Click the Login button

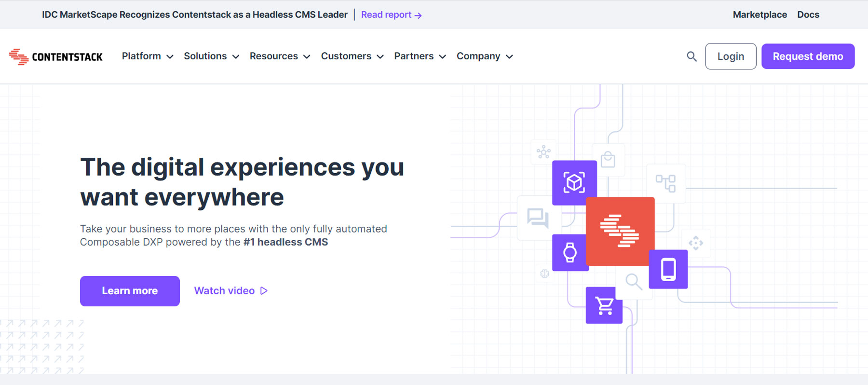click(x=731, y=56)
